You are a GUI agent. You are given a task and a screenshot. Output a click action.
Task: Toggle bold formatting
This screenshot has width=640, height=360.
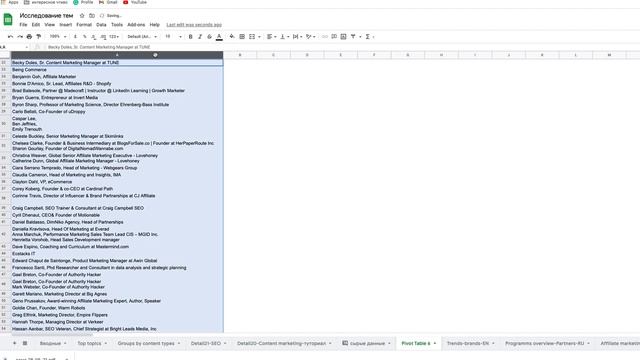tap(190, 37)
